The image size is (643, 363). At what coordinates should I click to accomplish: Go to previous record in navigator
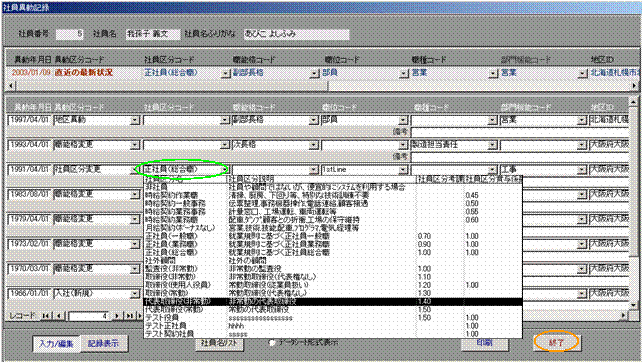(x=60, y=316)
